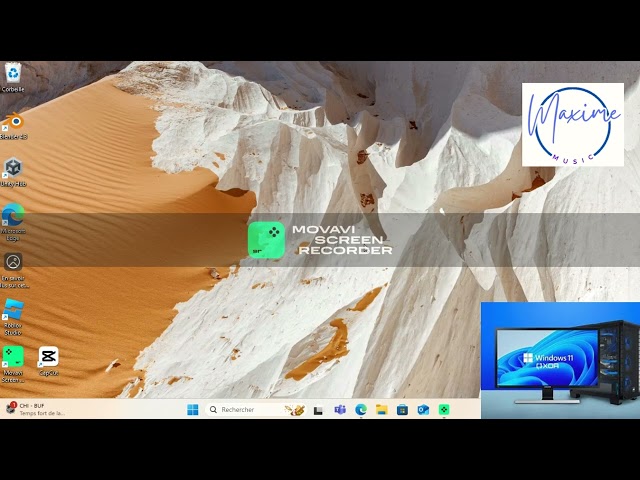Open the Windows Start menu button
This screenshot has height=480, width=640.
pos(193,409)
